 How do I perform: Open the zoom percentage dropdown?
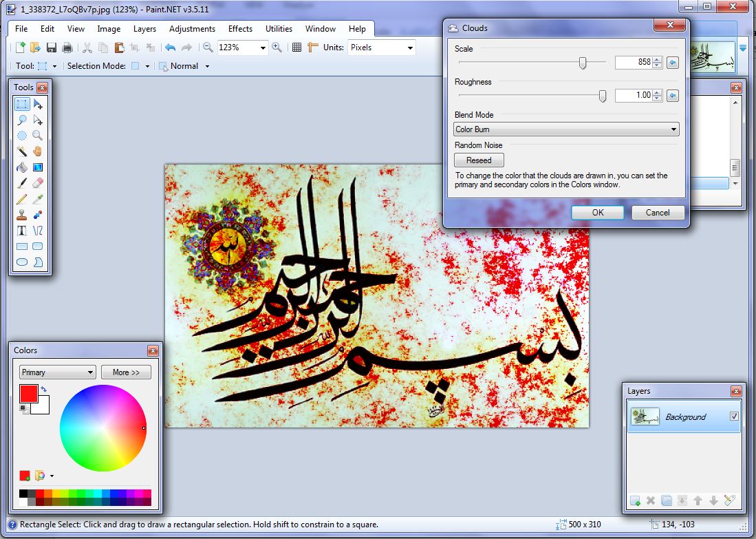click(263, 47)
